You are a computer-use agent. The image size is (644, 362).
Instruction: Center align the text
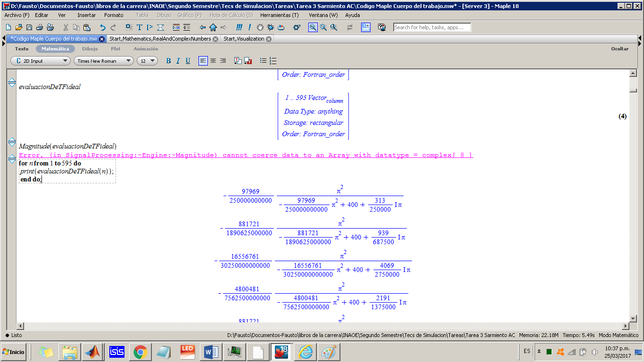[x=213, y=61]
